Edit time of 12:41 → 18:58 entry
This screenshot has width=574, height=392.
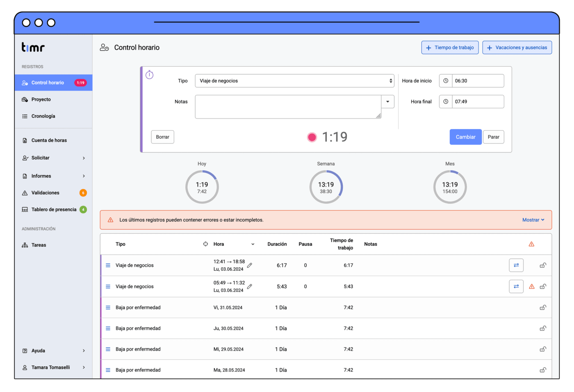click(249, 265)
